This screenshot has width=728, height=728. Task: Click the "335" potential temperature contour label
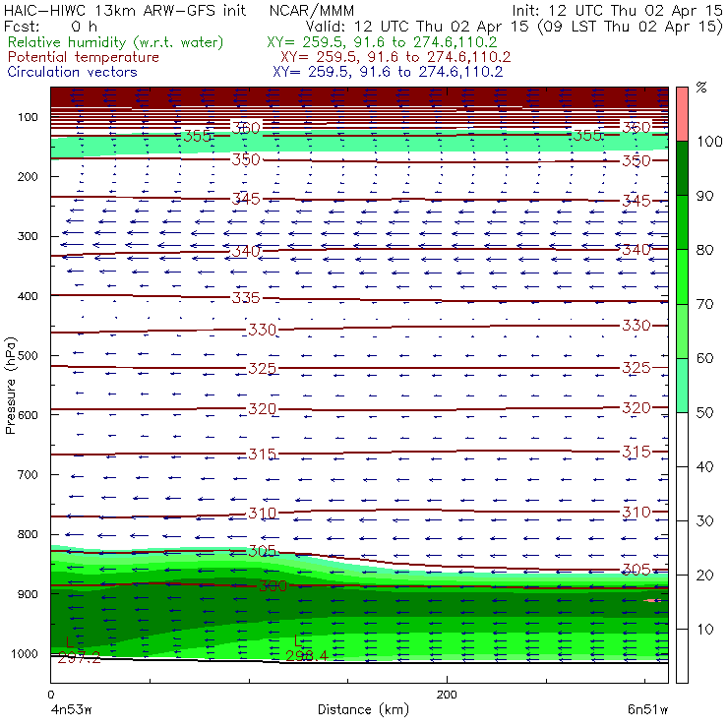[246, 298]
